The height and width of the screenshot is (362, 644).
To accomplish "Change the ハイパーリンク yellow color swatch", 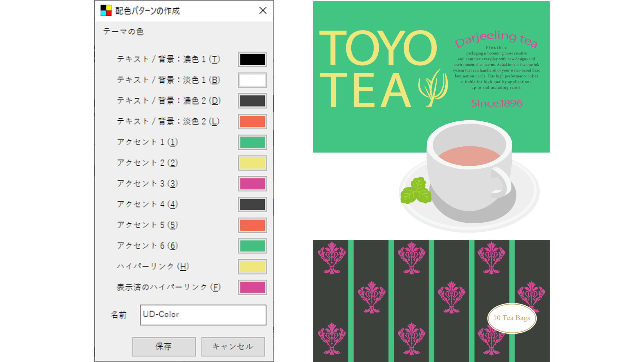I will (252, 266).
